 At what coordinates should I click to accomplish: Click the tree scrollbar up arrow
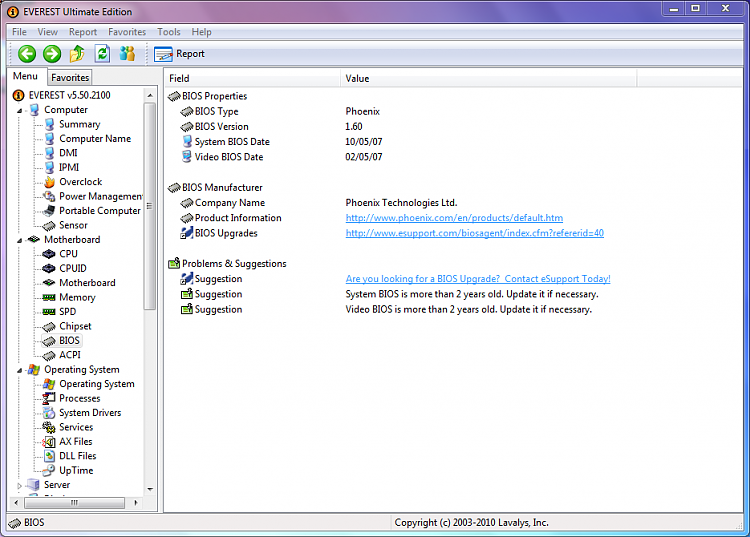150,95
